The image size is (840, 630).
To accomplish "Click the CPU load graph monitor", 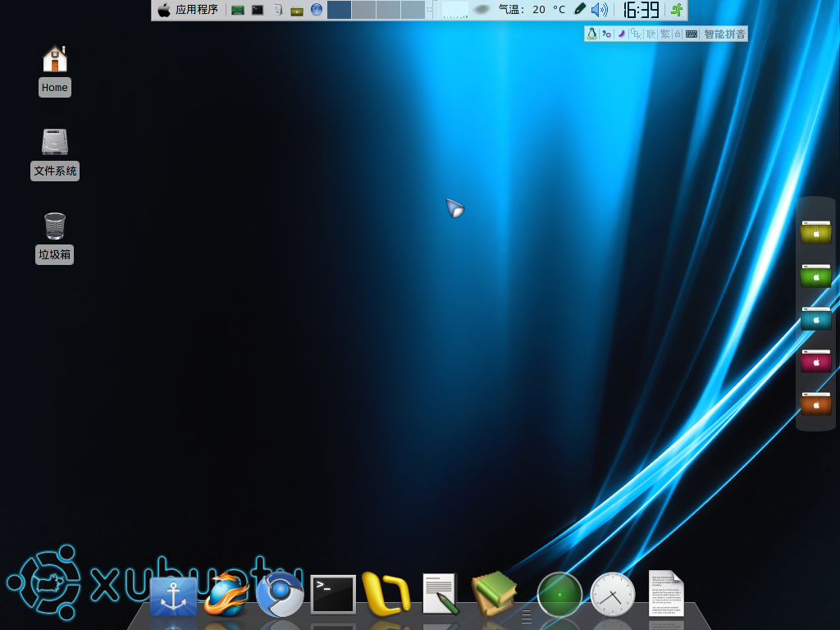I will click(454, 10).
